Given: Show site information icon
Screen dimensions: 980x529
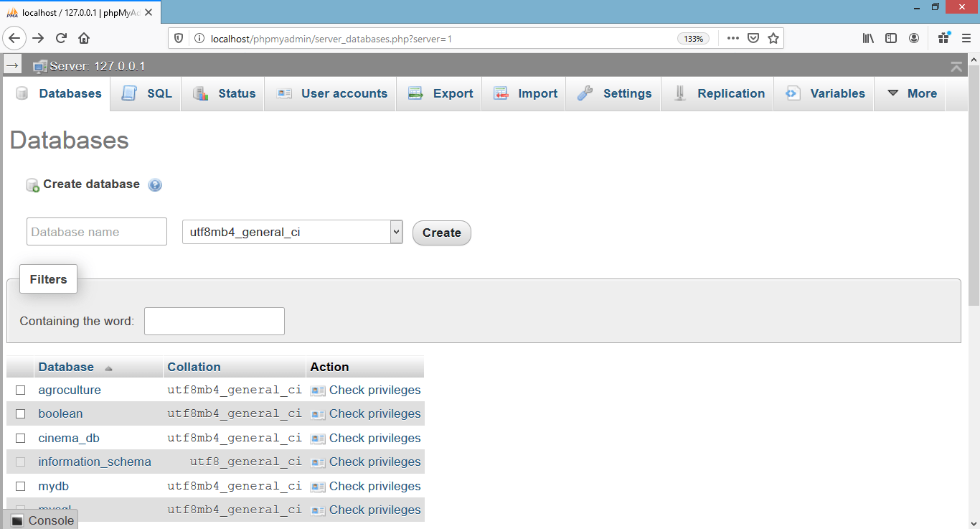Looking at the screenshot, I should click(198, 38).
